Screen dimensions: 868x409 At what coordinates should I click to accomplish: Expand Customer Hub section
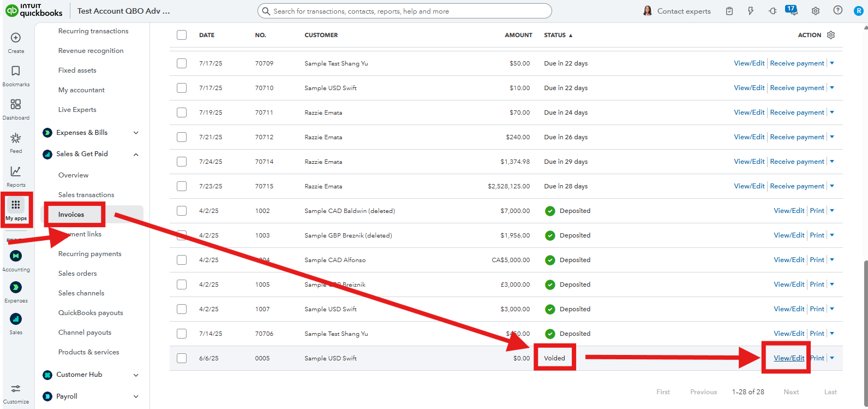(x=136, y=375)
